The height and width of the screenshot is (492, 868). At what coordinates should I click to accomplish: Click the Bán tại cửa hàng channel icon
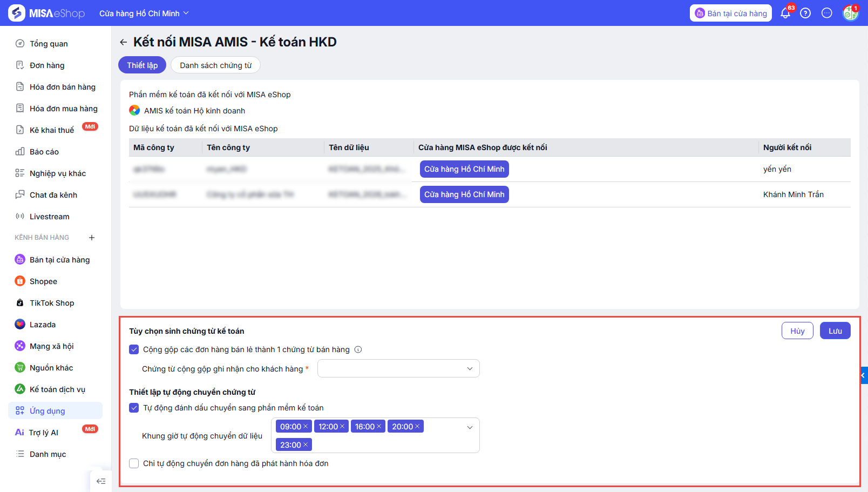(20, 260)
